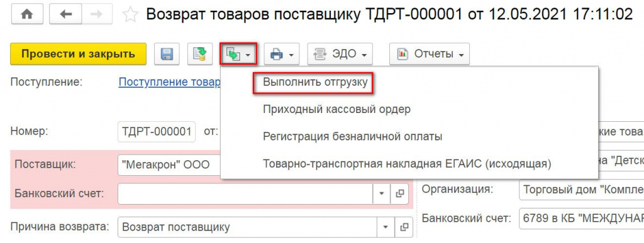644x243 pixels.
Task: Post the document using the green icon
Action: (x=199, y=53)
